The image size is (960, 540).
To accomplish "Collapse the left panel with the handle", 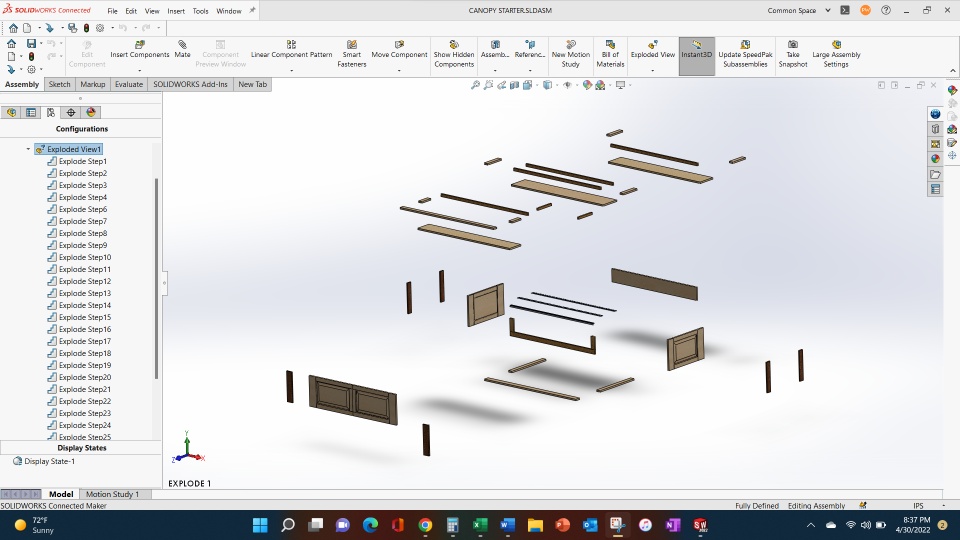I will [x=165, y=283].
